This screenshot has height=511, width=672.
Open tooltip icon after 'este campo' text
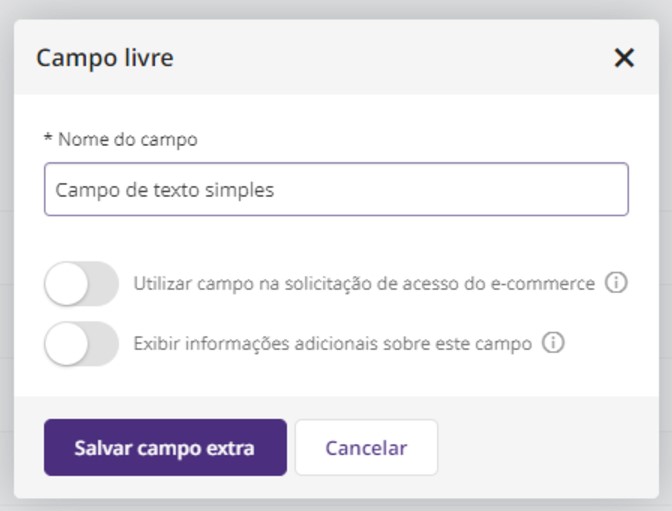pos(553,343)
